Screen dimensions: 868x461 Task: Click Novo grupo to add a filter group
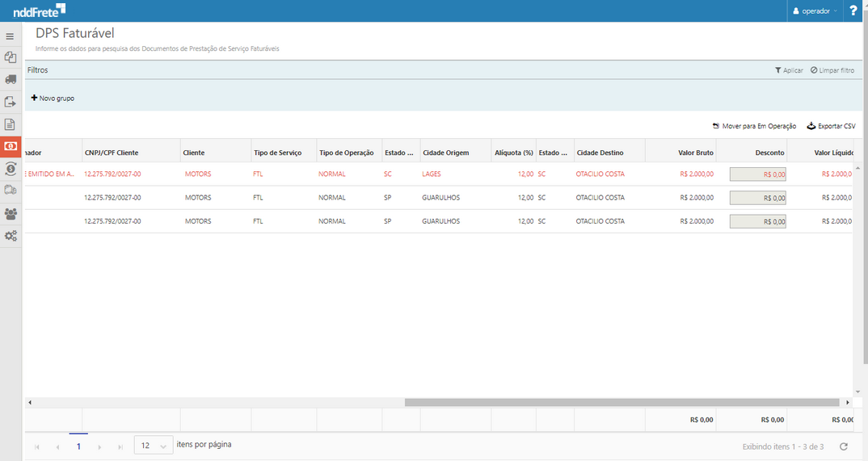point(53,98)
